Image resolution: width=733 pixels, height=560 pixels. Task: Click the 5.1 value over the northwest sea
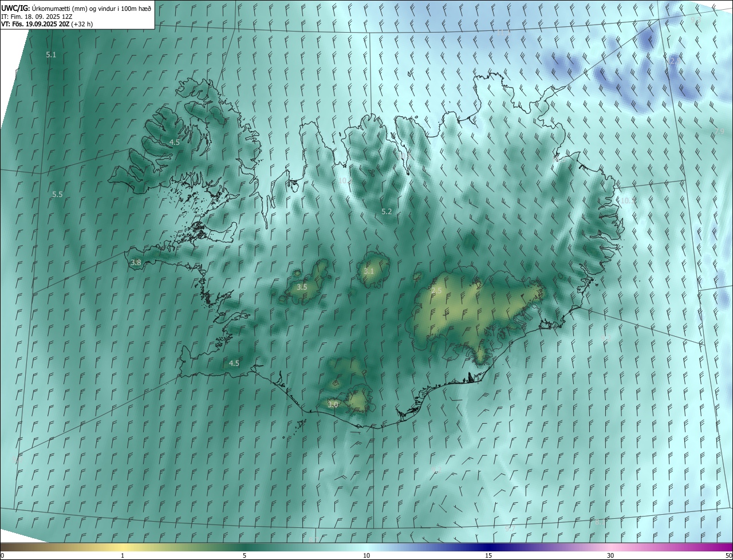tap(52, 55)
